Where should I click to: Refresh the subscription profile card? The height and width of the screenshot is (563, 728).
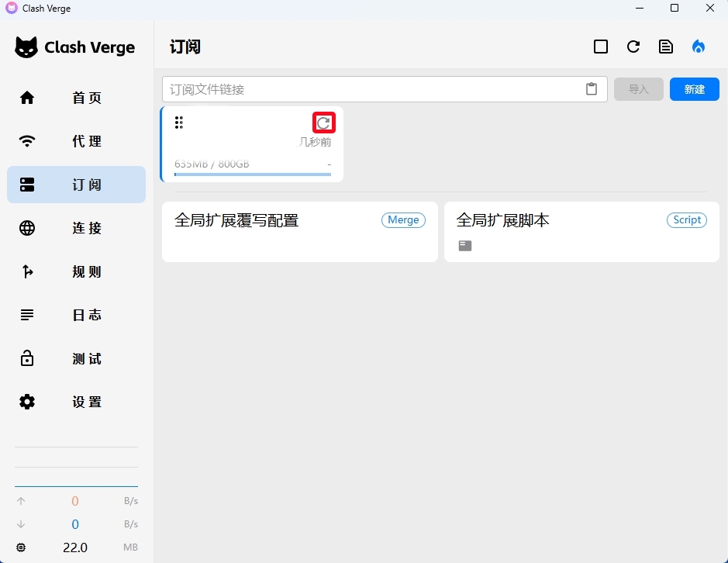click(323, 123)
